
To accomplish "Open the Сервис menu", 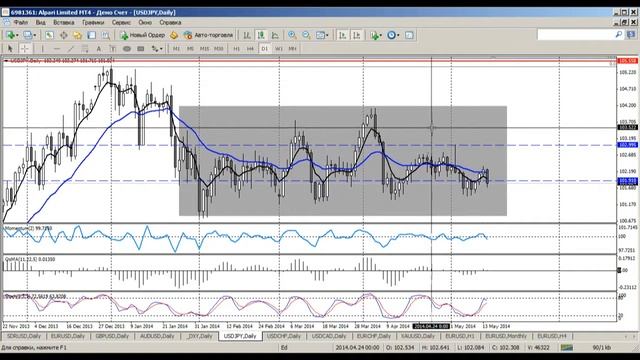I will 121,22.
